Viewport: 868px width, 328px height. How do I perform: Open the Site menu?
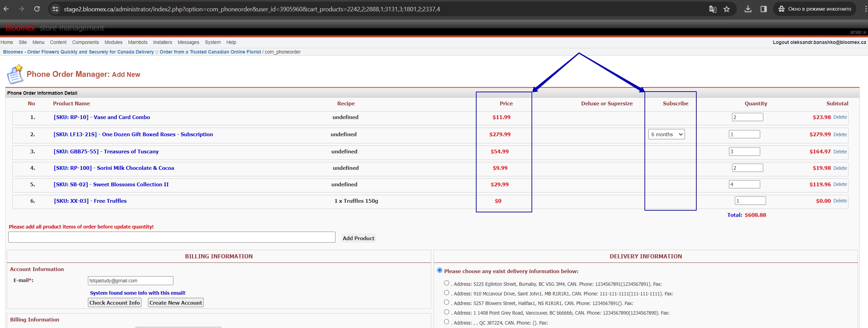click(x=23, y=42)
